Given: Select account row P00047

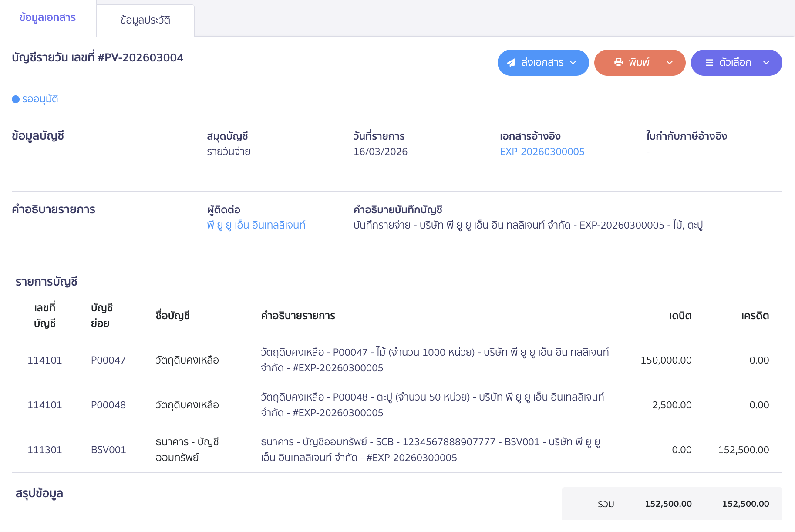Looking at the screenshot, I should pyautogui.click(x=108, y=360).
